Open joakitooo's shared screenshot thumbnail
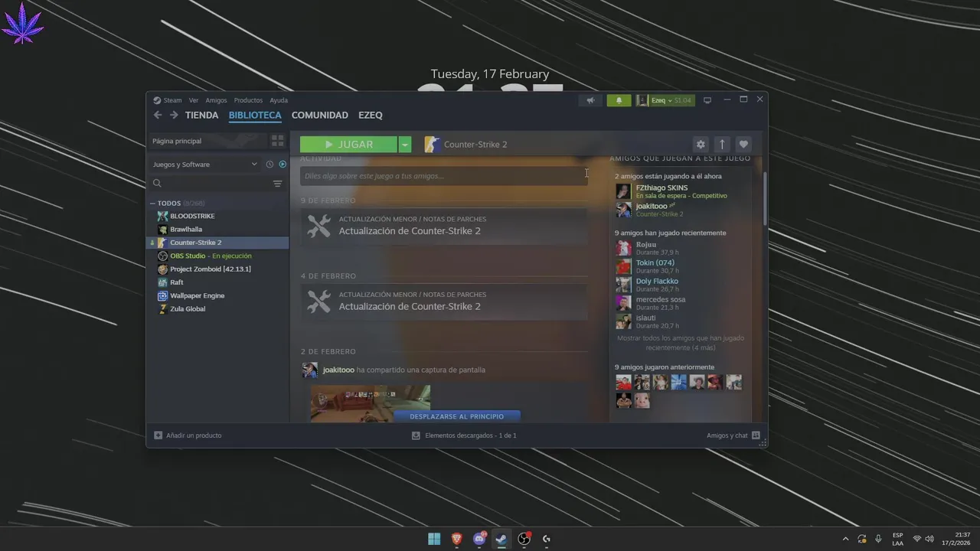The image size is (980, 551). tap(371, 403)
